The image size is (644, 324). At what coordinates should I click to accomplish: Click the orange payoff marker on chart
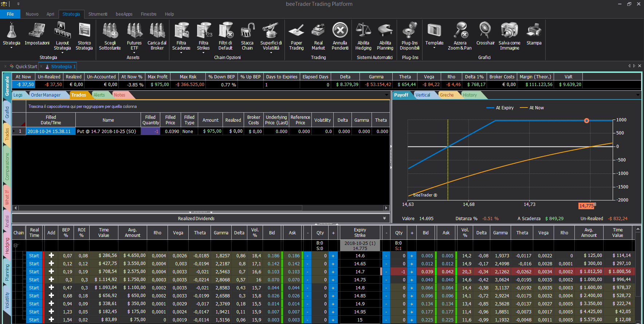pos(586,121)
